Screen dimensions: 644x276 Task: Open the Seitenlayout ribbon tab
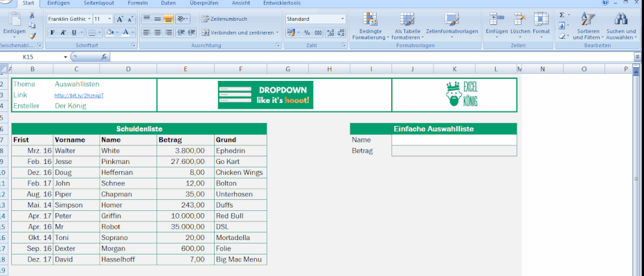[98, 3]
